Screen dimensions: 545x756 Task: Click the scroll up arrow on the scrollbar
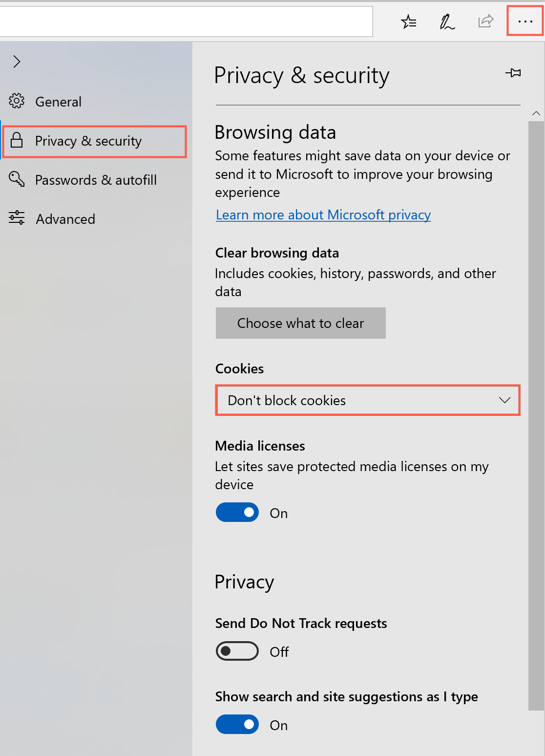click(x=536, y=113)
